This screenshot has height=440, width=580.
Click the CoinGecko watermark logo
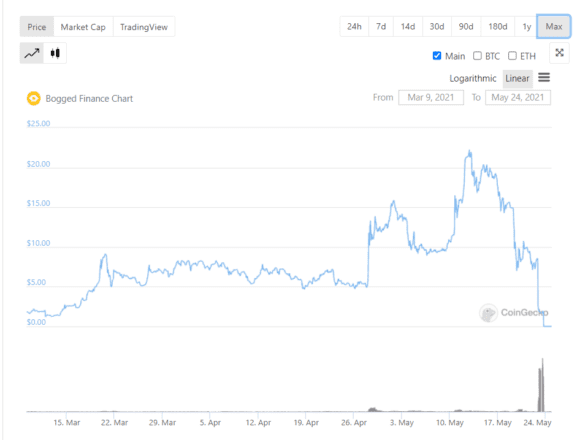[489, 313]
